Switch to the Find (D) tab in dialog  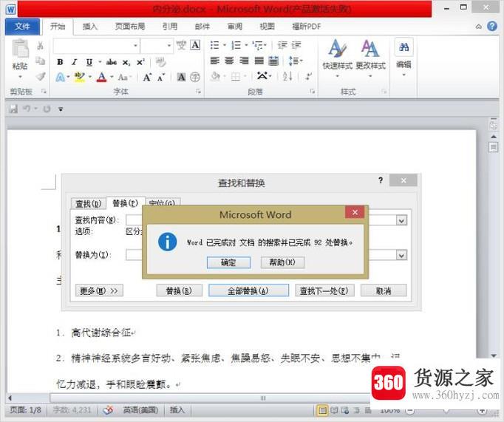(x=88, y=203)
